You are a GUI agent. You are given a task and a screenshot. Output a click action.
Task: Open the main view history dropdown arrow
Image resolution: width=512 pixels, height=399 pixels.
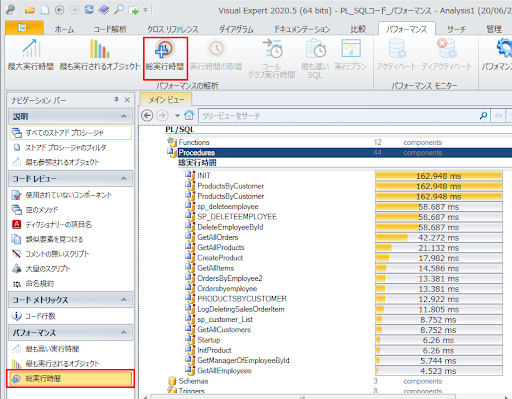tap(177, 116)
